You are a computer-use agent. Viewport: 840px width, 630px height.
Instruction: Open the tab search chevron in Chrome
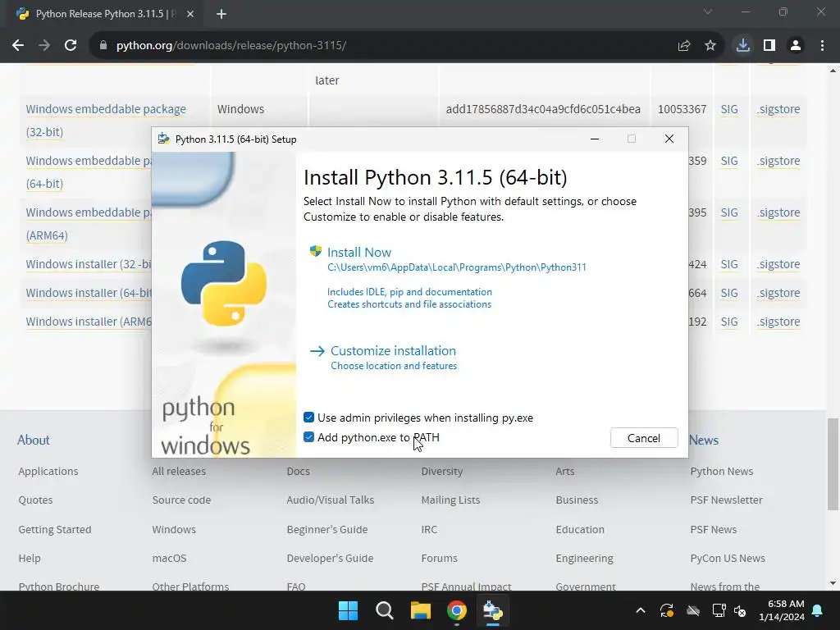pyautogui.click(x=708, y=11)
